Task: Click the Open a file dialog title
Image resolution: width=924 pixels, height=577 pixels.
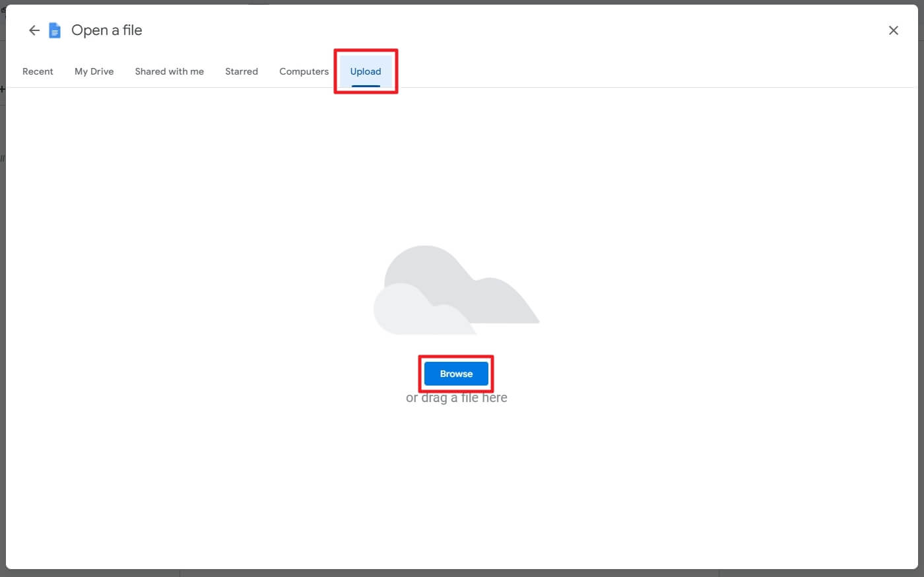Action: [106, 30]
